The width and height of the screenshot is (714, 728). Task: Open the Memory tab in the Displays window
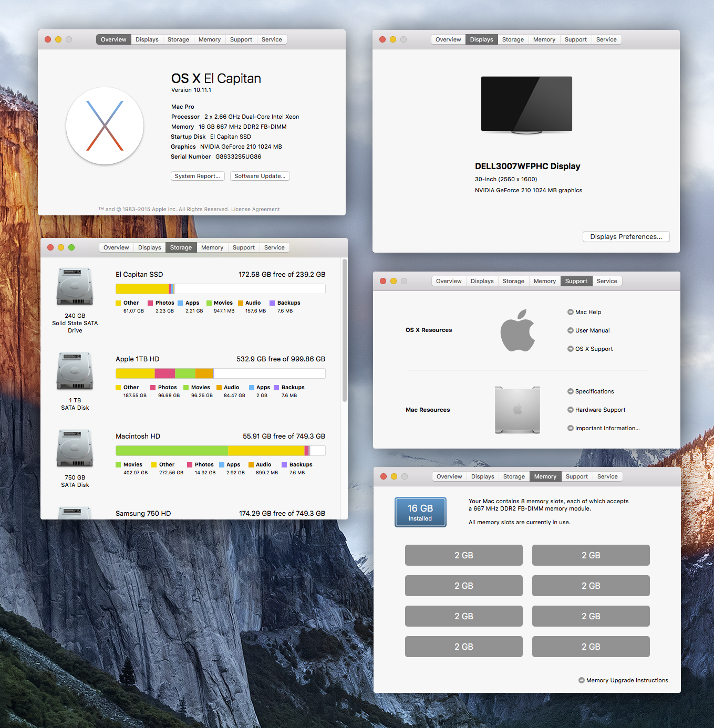tap(544, 39)
